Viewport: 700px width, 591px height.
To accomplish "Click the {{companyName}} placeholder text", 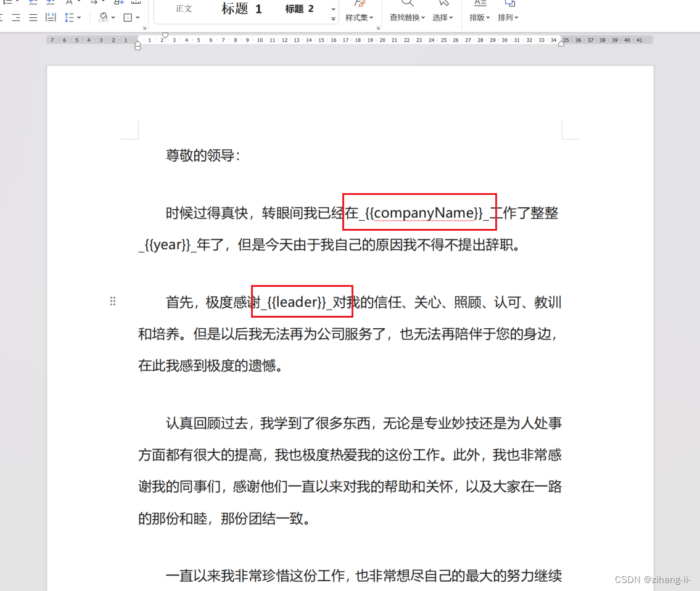I will click(424, 213).
